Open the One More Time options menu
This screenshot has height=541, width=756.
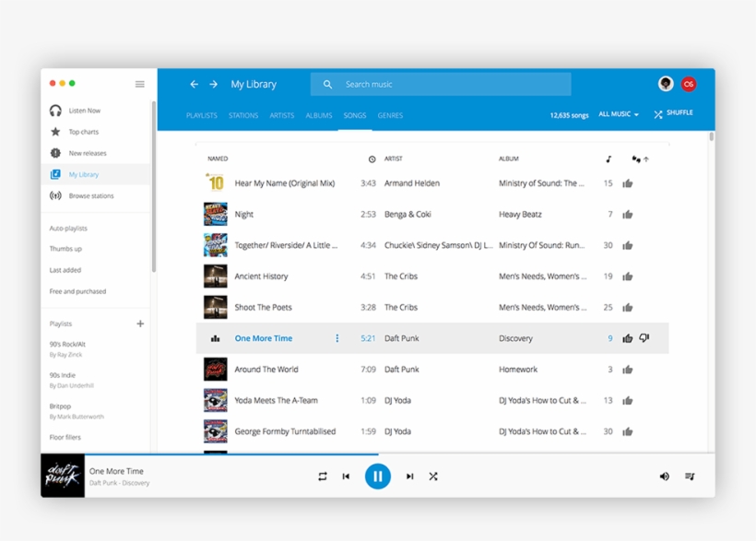337,338
